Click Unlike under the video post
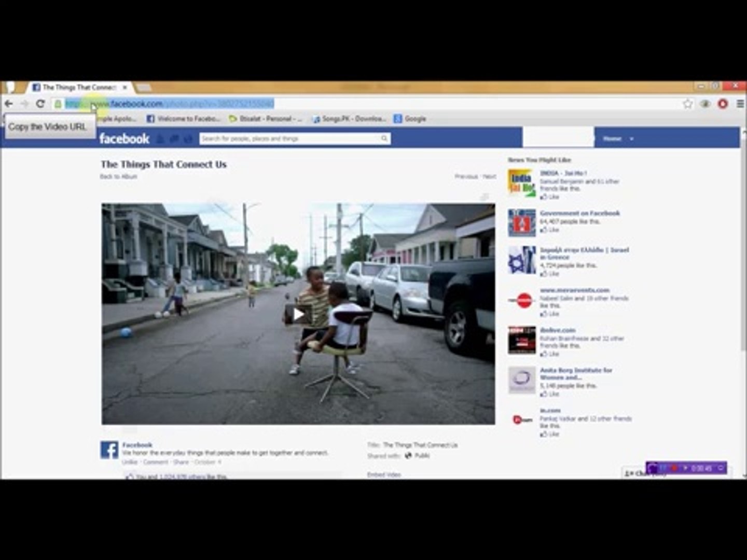Screen dimensions: 747x560 (x=130, y=462)
